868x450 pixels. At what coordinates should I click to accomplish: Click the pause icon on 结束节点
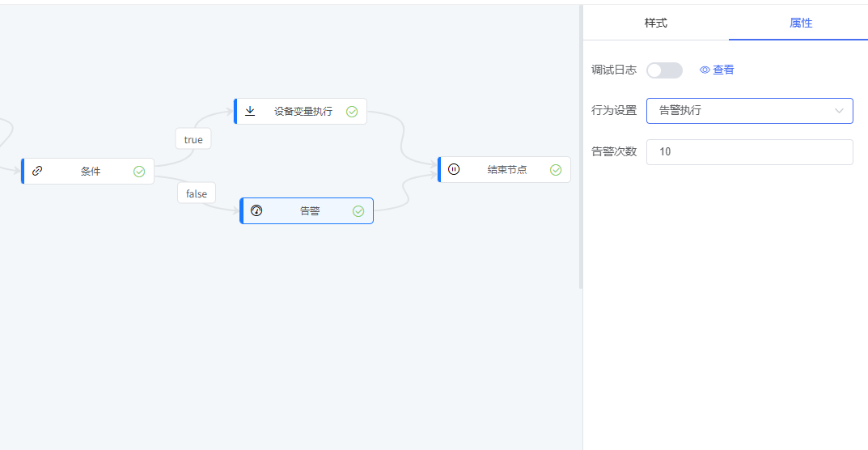tap(454, 169)
